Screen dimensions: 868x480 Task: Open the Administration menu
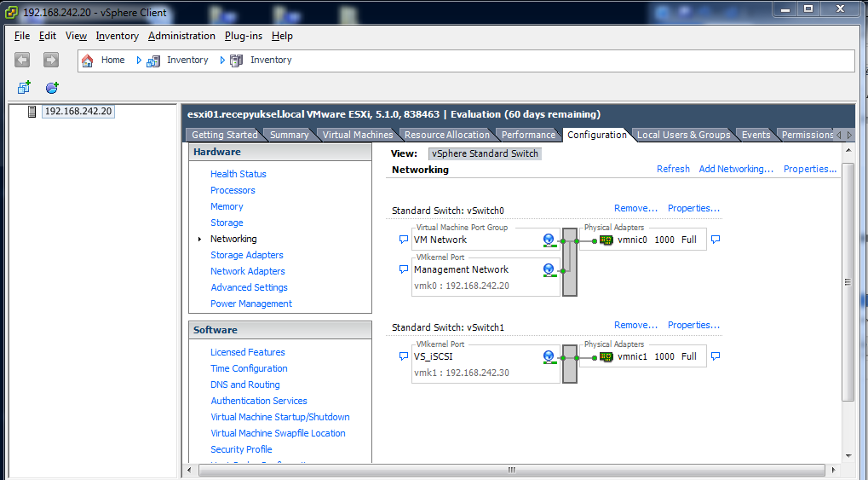tap(181, 36)
